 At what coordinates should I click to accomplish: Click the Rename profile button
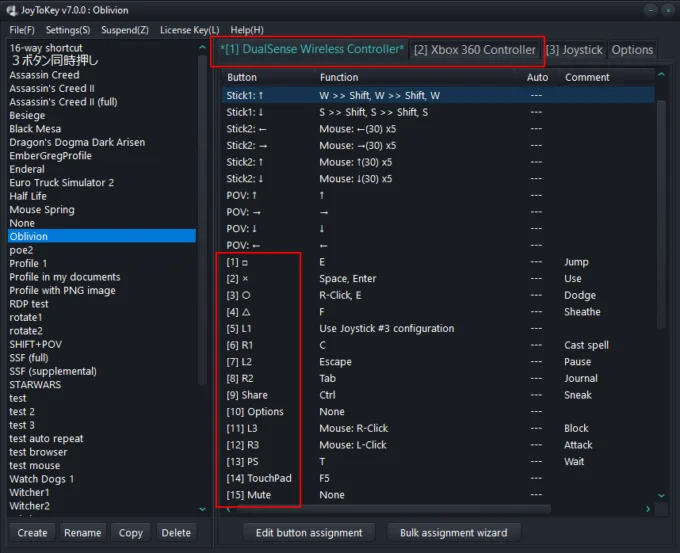(x=83, y=533)
